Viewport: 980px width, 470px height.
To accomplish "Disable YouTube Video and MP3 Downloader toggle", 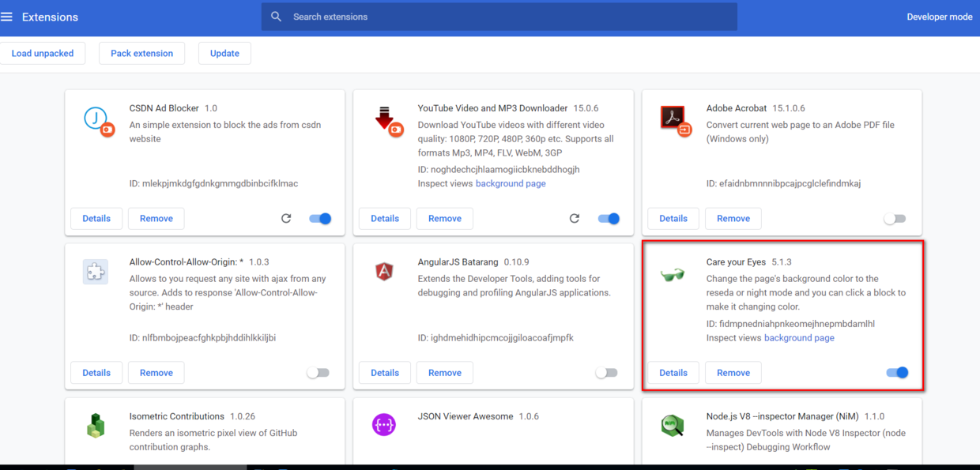I will [x=609, y=219].
